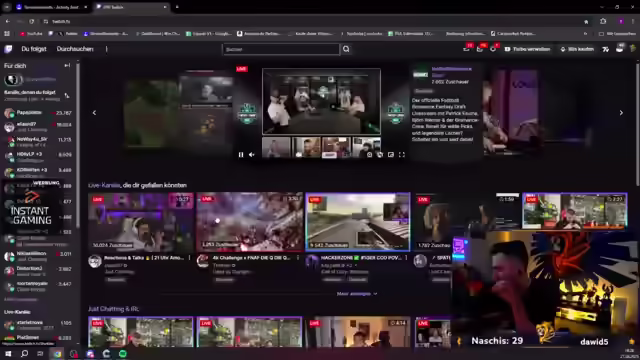Screen dimensions: 640x360
Task: Open the Twitch home logo
Action: coord(8,49)
